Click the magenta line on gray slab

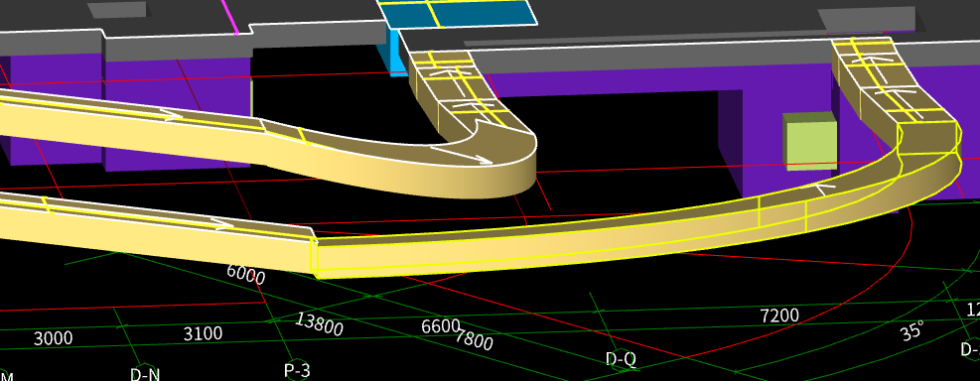pos(230,17)
